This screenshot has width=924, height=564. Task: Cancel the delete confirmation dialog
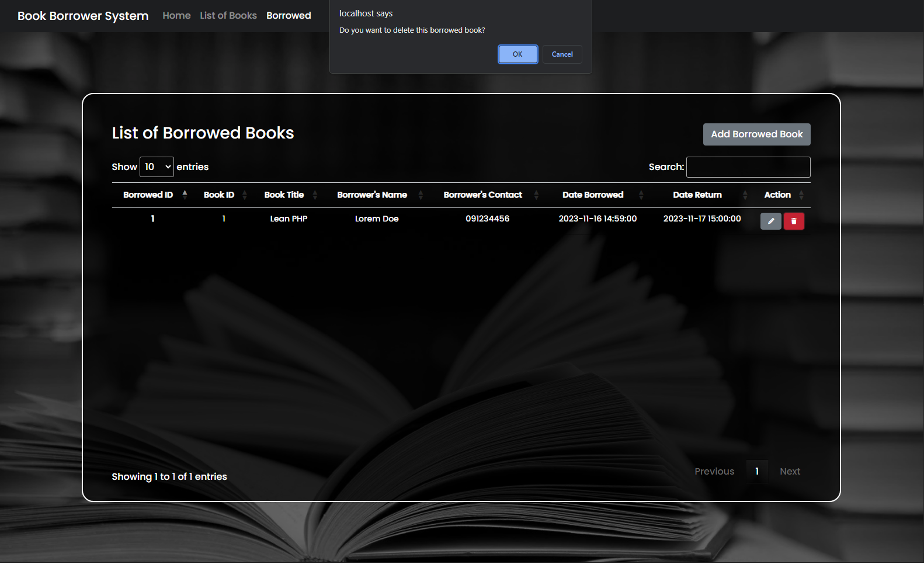[x=562, y=54]
